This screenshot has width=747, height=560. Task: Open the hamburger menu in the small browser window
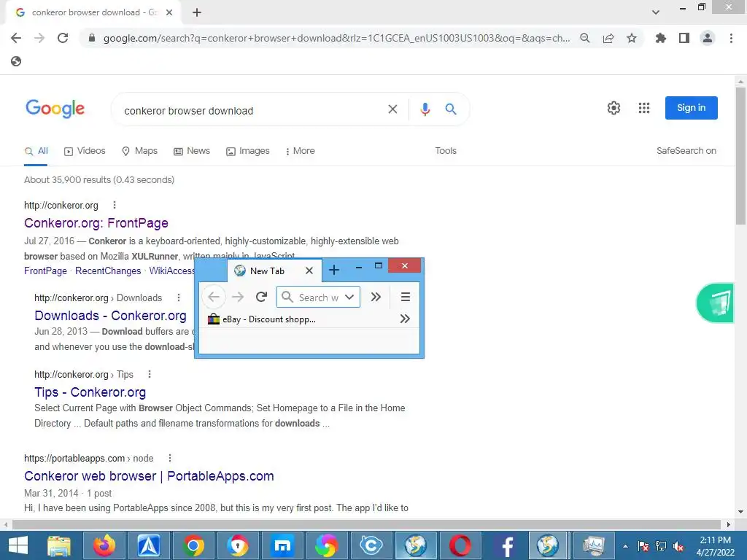406,297
